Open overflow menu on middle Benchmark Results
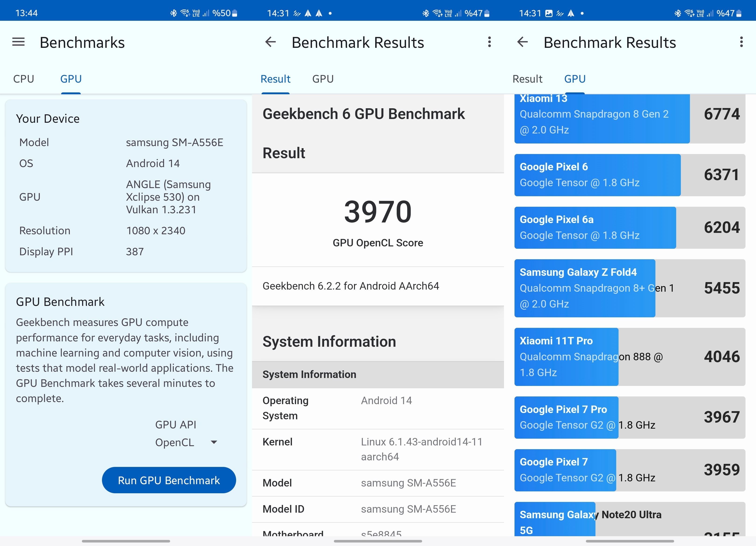756x546 pixels. (x=489, y=42)
